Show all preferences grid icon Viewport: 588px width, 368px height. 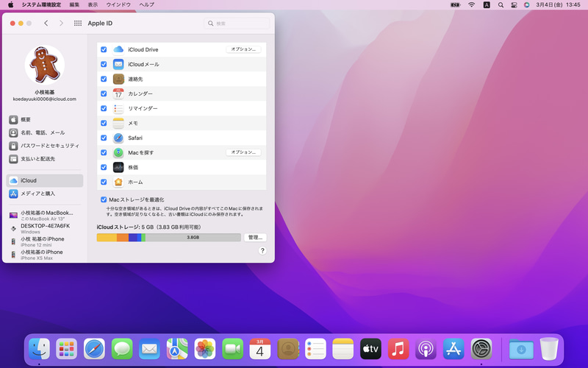[x=78, y=24]
